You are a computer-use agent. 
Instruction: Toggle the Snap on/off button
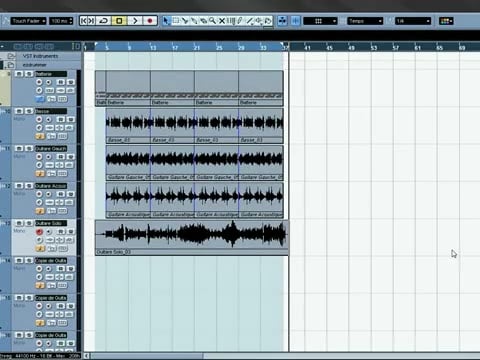pos(296,21)
